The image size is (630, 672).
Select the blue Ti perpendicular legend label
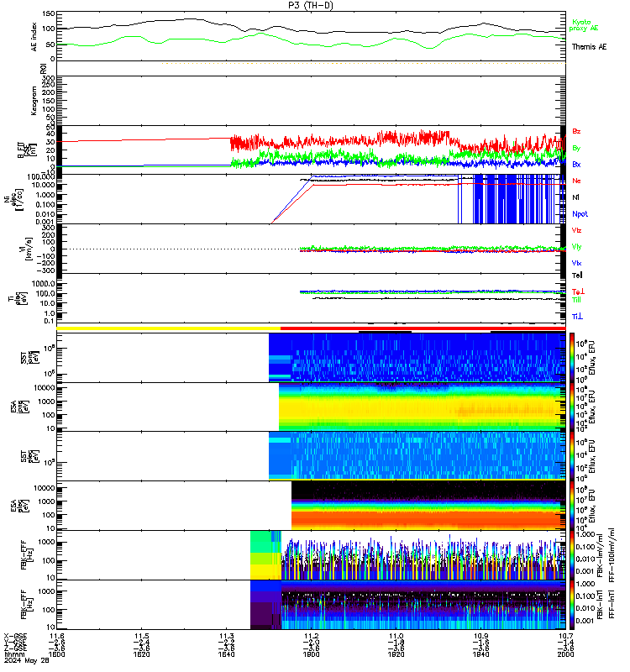577,317
